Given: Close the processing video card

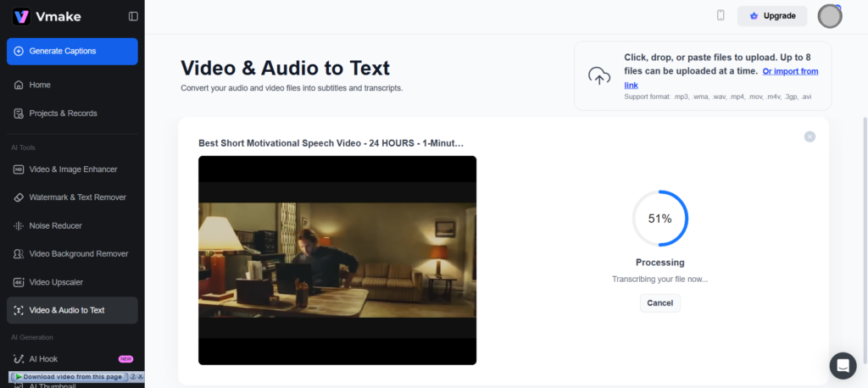Looking at the screenshot, I should pyautogui.click(x=810, y=136).
